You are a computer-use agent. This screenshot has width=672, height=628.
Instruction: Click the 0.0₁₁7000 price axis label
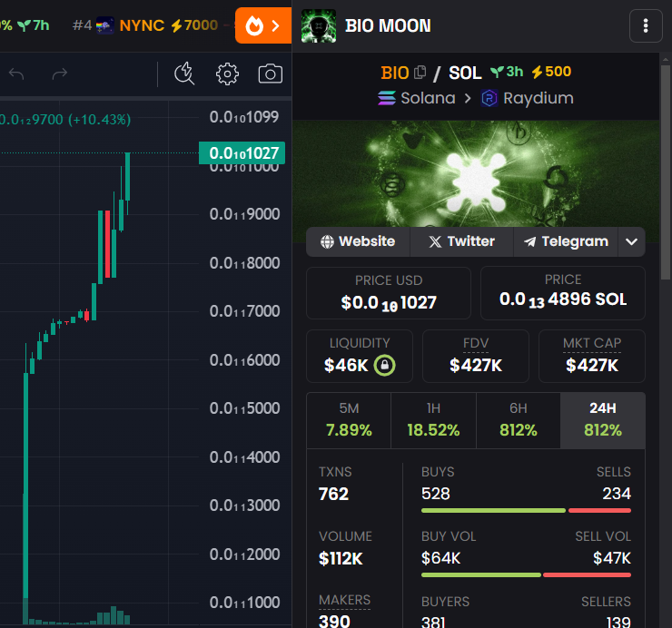pyautogui.click(x=244, y=311)
